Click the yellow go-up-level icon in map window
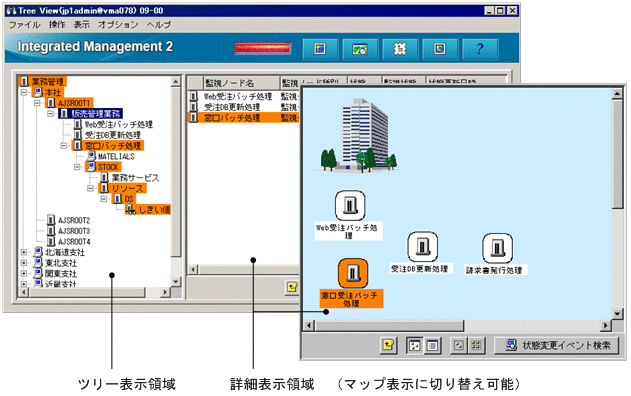The image size is (631, 396). (388, 345)
